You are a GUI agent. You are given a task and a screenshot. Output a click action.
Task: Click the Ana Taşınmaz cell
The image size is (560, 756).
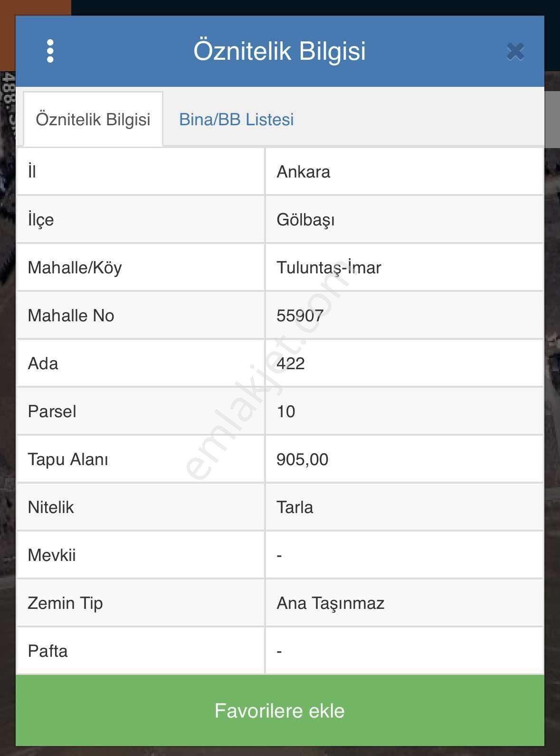404,603
